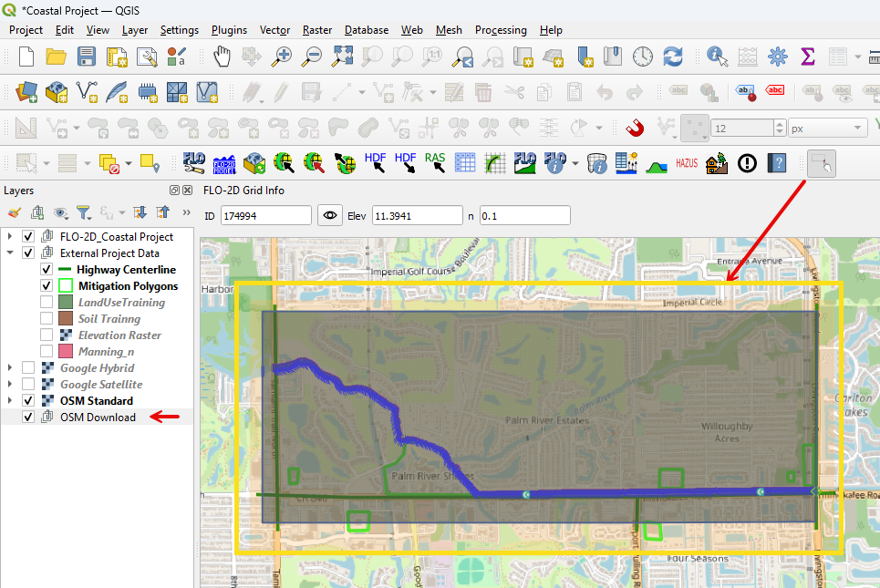Expand the Google Hybrid layer
Screen dimensions: 880x588
pyautogui.click(x=10, y=368)
